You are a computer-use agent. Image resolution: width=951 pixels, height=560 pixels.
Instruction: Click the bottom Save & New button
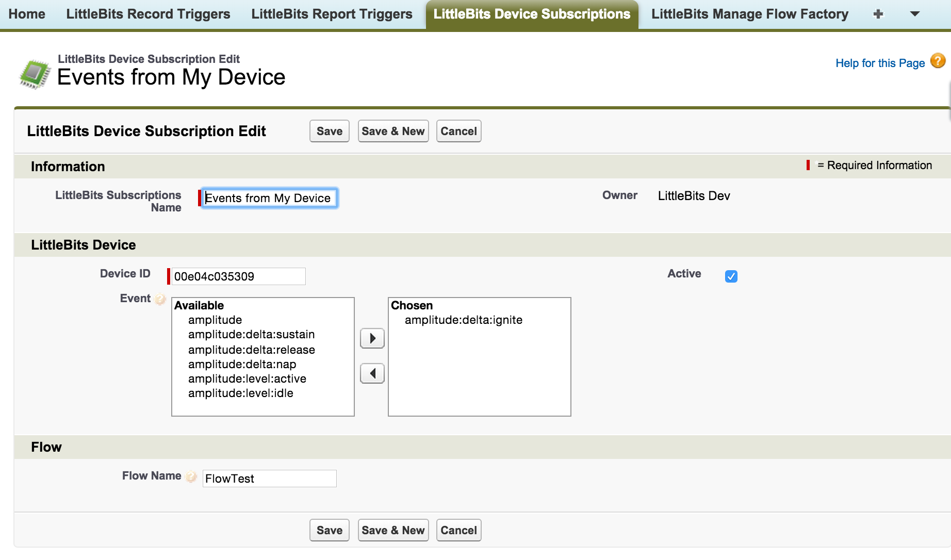(393, 530)
